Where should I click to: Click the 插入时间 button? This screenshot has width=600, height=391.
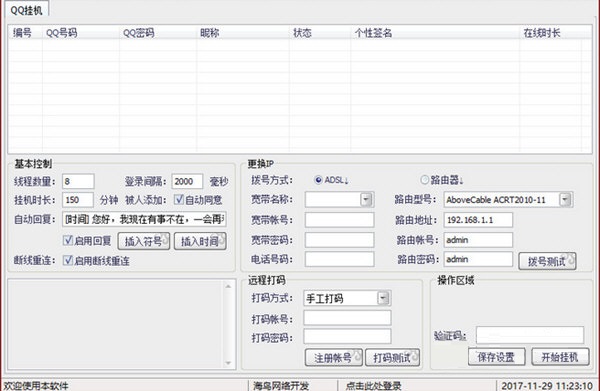click(200, 241)
